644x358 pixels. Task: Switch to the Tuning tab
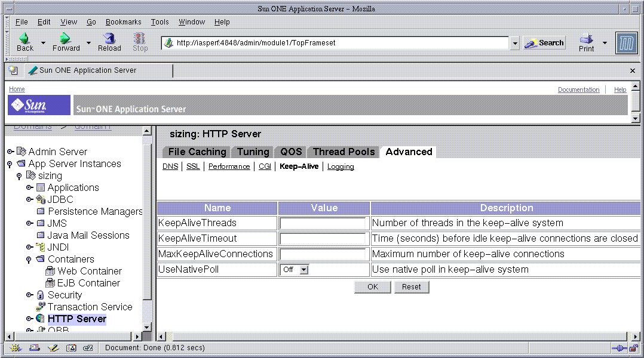(x=253, y=152)
